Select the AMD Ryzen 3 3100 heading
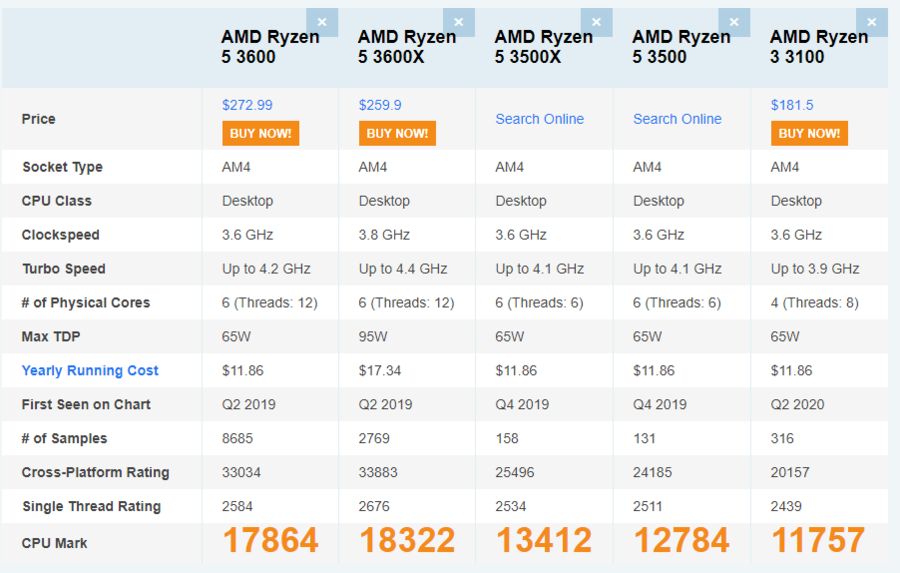Viewport: 900px width, 573px height. pyautogui.click(x=819, y=47)
